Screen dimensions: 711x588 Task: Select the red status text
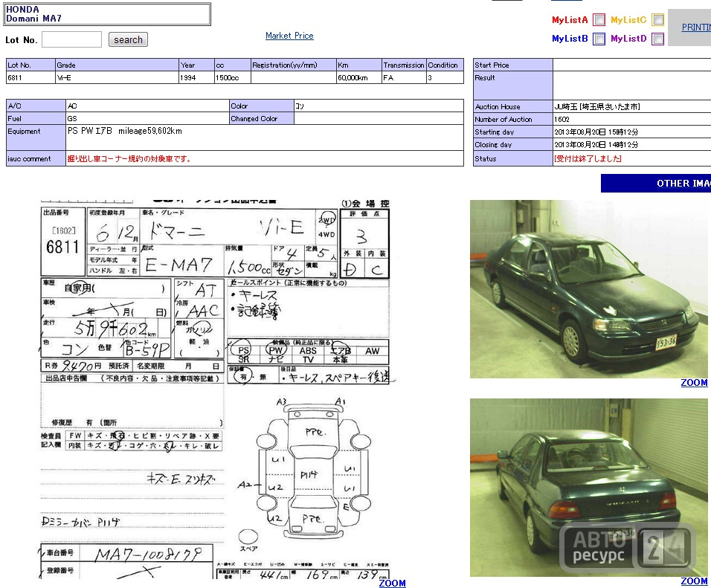(x=588, y=158)
